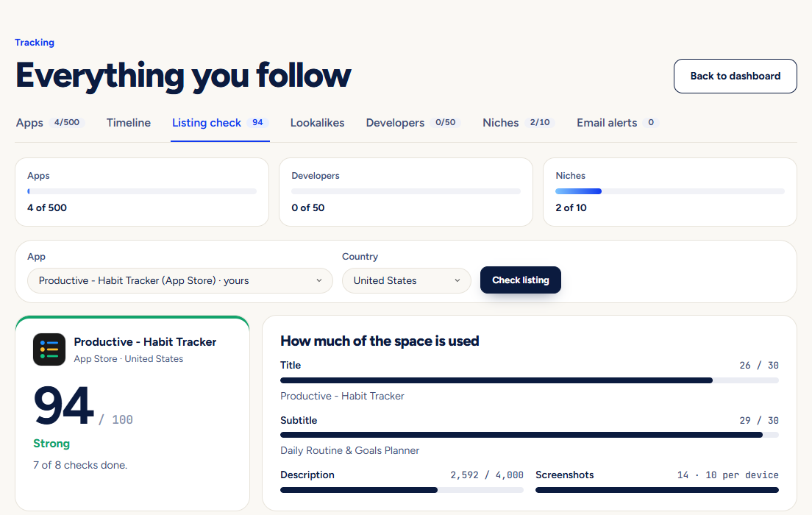Select the Listing check tab

point(220,123)
